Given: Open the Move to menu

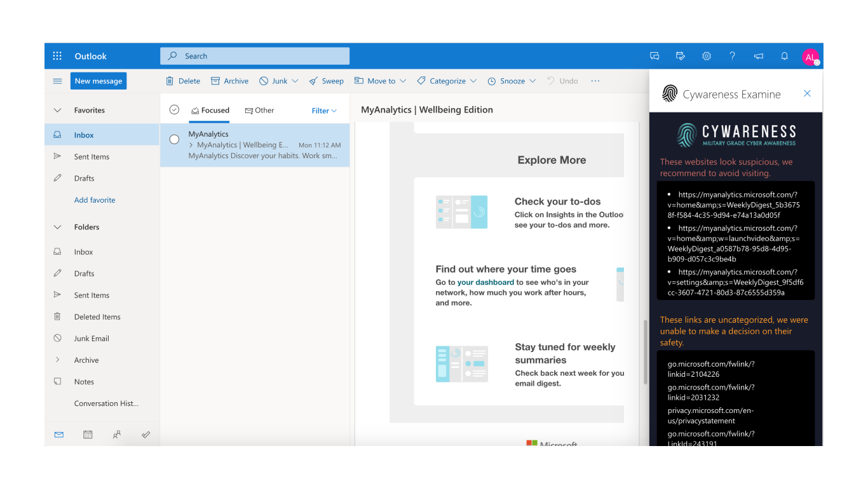Looking at the screenshot, I should [x=381, y=81].
